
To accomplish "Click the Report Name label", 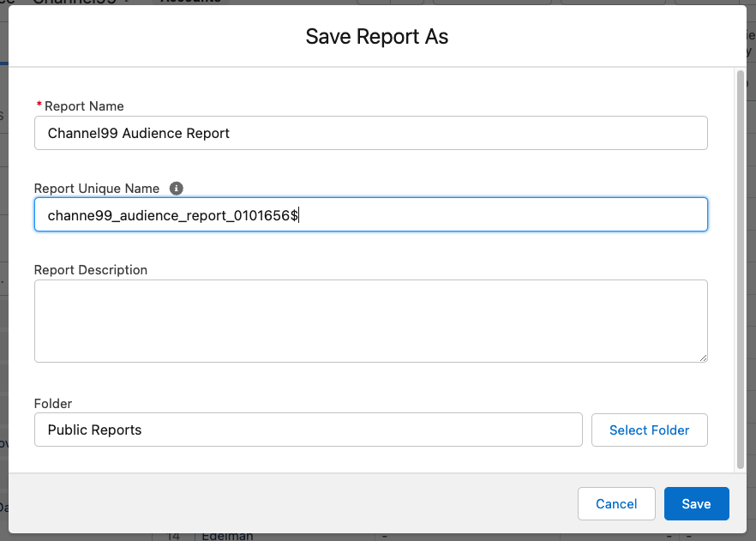I will (x=84, y=106).
